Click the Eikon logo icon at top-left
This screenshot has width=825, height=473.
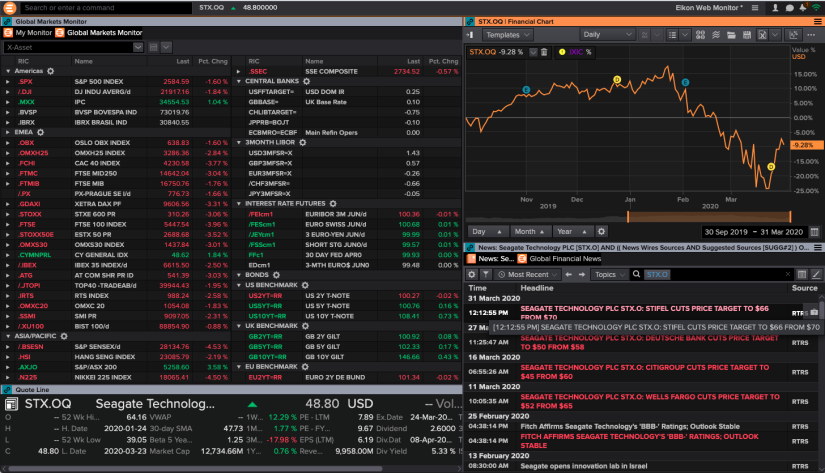point(10,7)
